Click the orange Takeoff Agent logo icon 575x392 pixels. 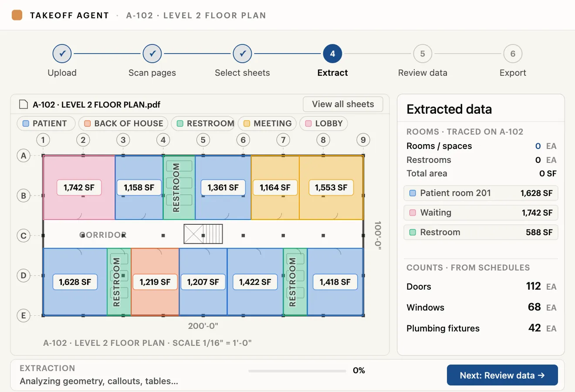[17, 15]
